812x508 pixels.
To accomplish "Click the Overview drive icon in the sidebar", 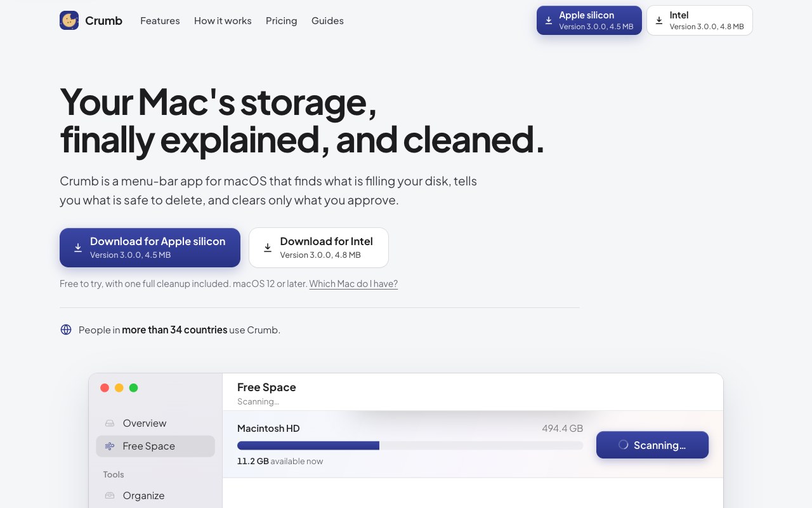I will click(x=110, y=424).
